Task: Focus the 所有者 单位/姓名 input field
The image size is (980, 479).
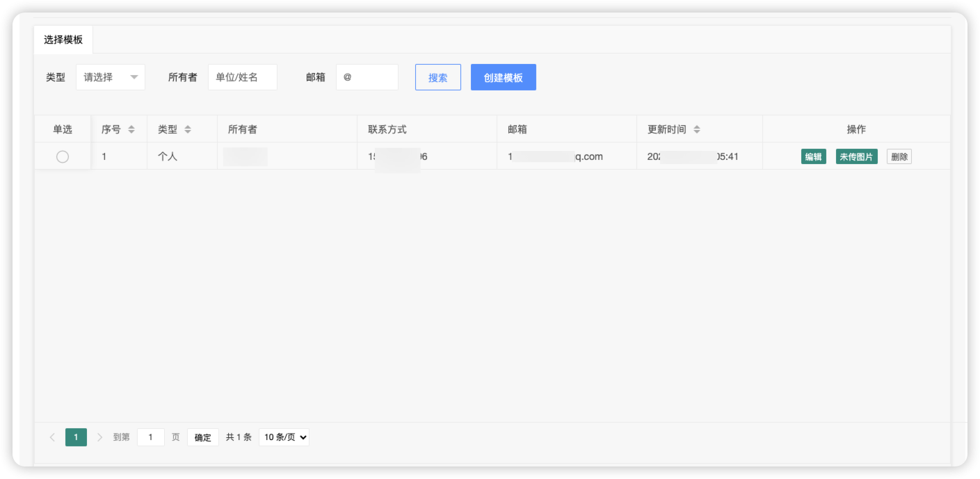Action: pyautogui.click(x=242, y=77)
